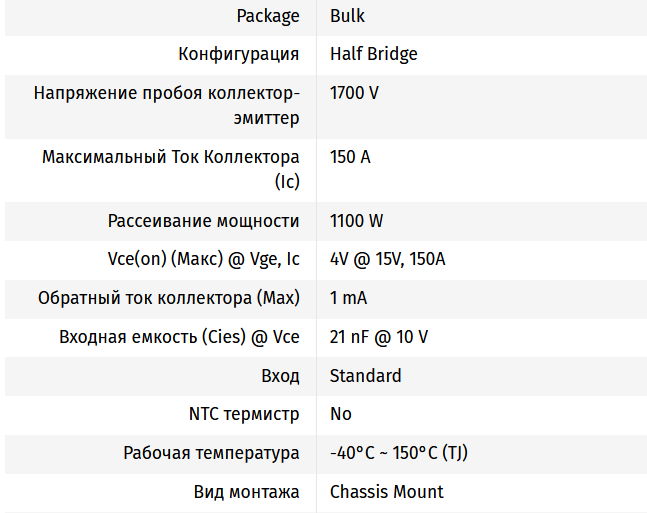
Task: Click "Максимальный Ток Коллектора (Ic)" label
Action: (170, 169)
